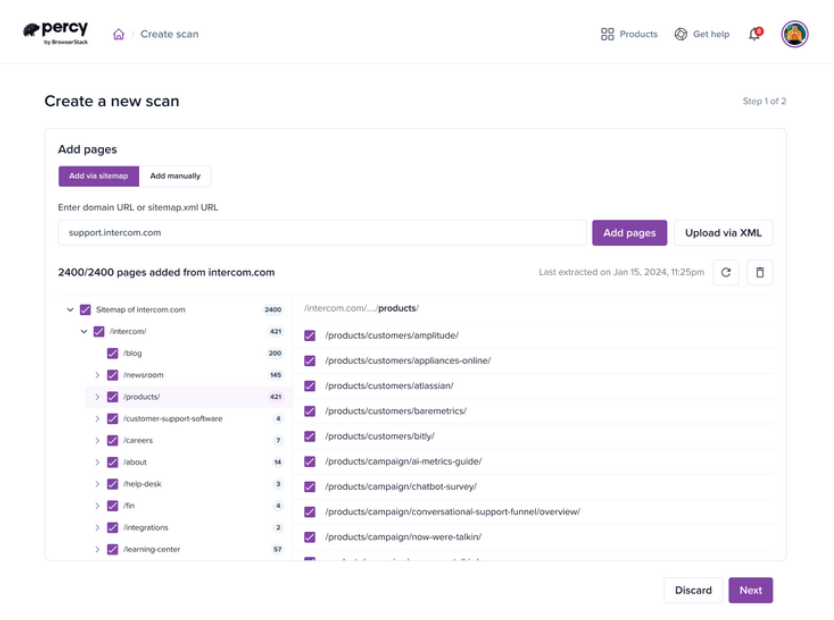
Task: Click the domain URL input field
Action: pyautogui.click(x=322, y=233)
